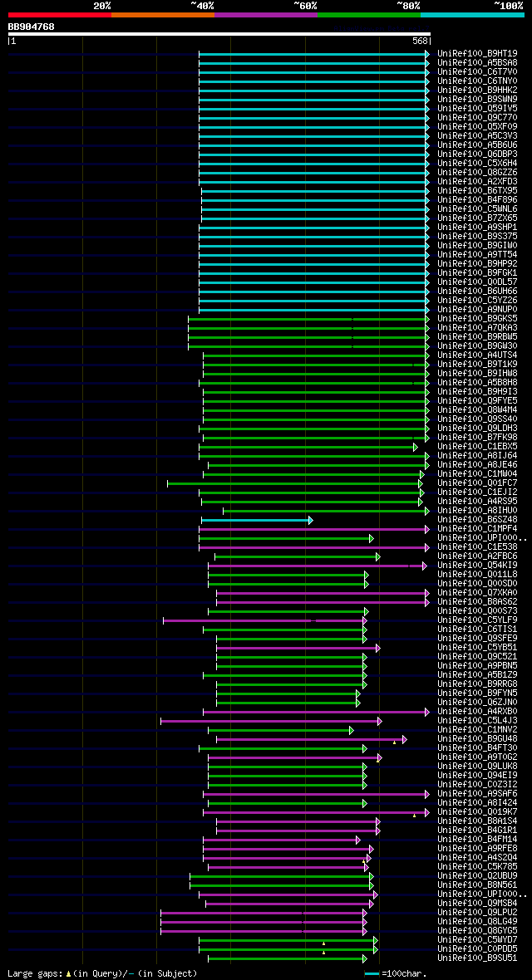Click the short cyan alignment bar for B6SZ48
This screenshot has width=532, height=980.
pyautogui.click(x=257, y=520)
